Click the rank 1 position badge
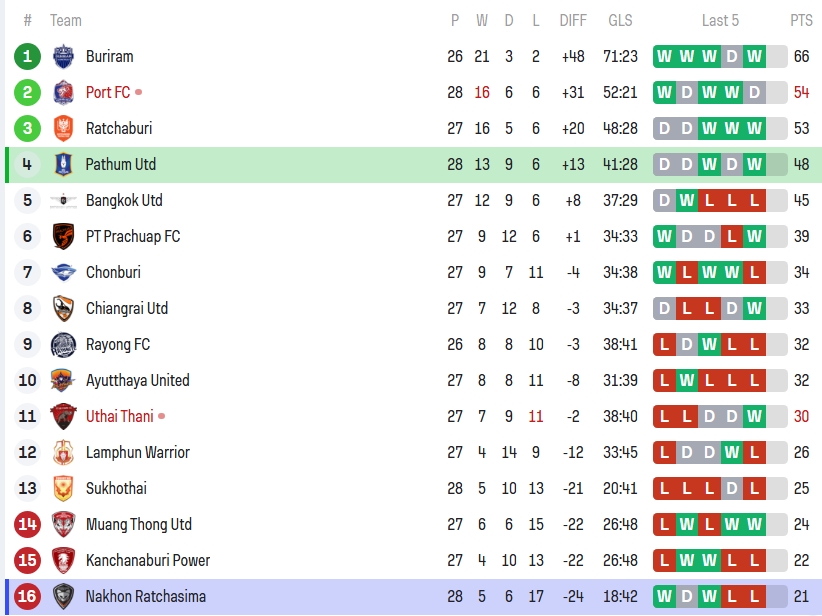Viewport: 822px width, 616px height. tap(28, 57)
